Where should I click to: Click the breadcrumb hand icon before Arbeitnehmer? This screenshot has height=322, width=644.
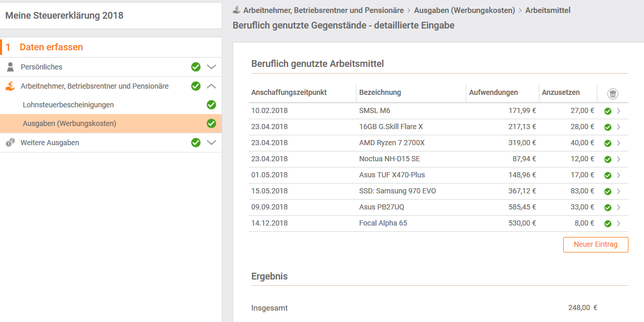[236, 10]
